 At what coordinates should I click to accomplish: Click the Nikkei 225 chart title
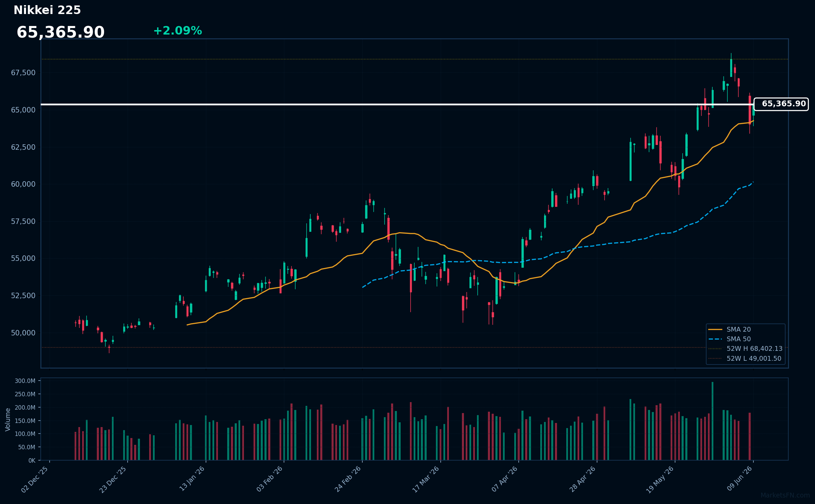coord(47,10)
